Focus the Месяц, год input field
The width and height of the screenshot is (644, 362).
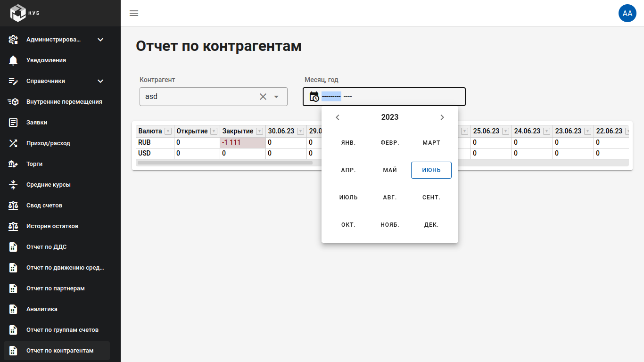pos(384,97)
